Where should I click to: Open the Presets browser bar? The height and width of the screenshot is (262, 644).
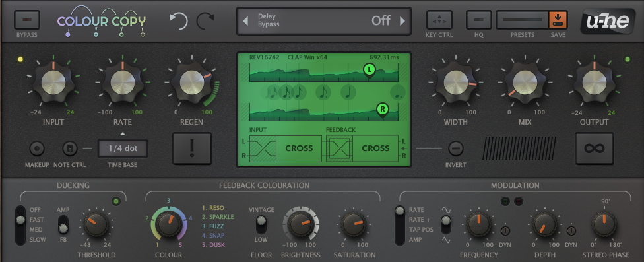click(x=523, y=20)
